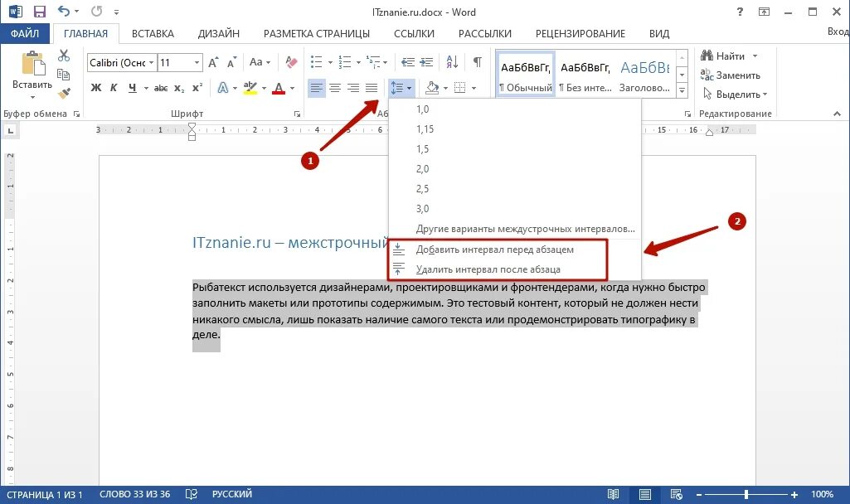Click the zoom in plus button
This screenshot has width=850, height=504.
pos(794,494)
